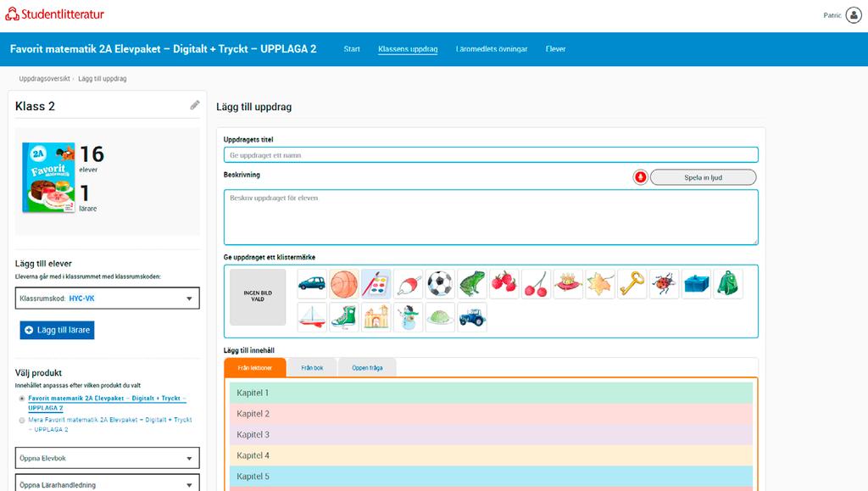The width and height of the screenshot is (868, 491).
Task: Click the Lägg till uppdrag breadcrumb
Action: [103, 79]
